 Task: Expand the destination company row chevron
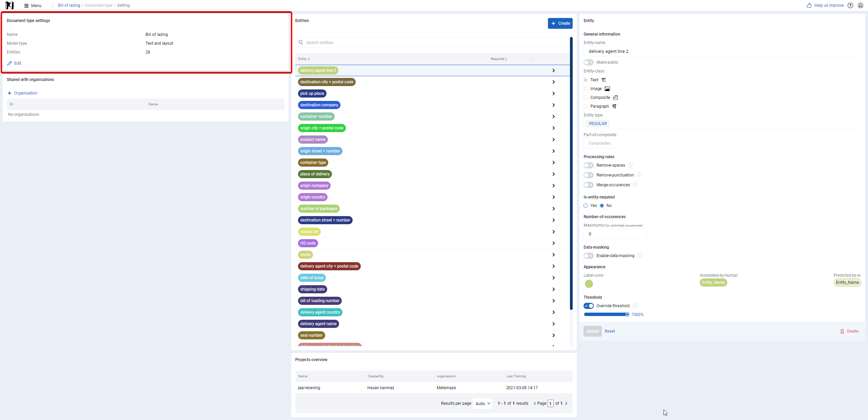tap(553, 105)
